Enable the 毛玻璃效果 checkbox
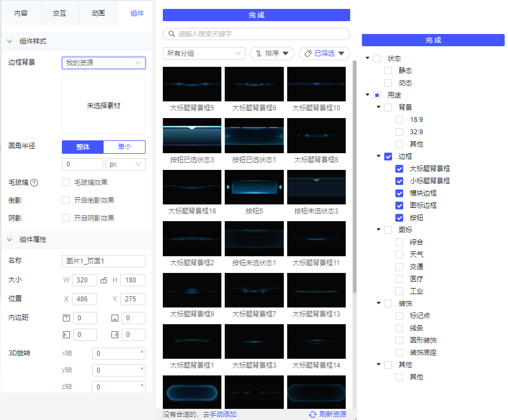Screen dimensions: 508x420 tap(66, 182)
